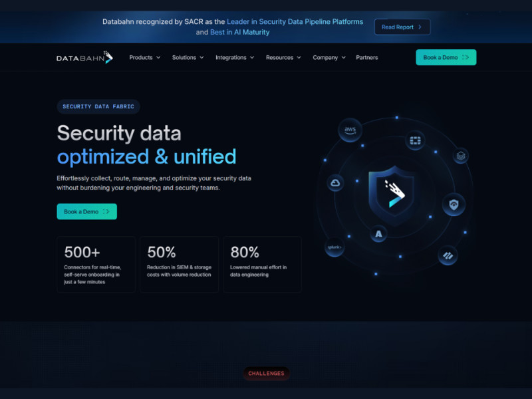
Task: Click 'Reduction in SIEM & storage costs' text
Action: [179, 271]
